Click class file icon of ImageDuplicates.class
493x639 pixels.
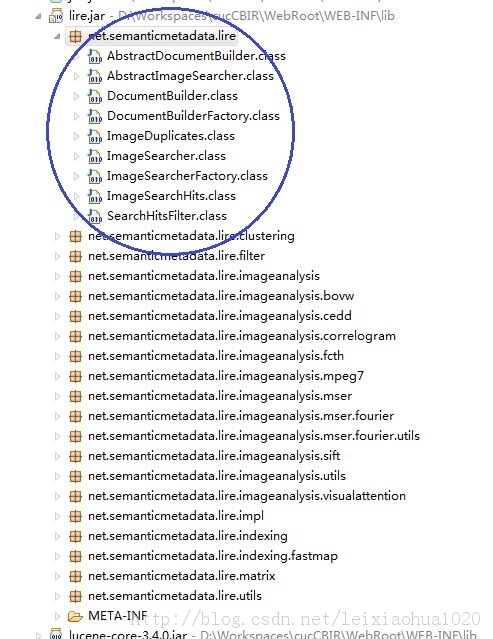pyautogui.click(x=95, y=136)
